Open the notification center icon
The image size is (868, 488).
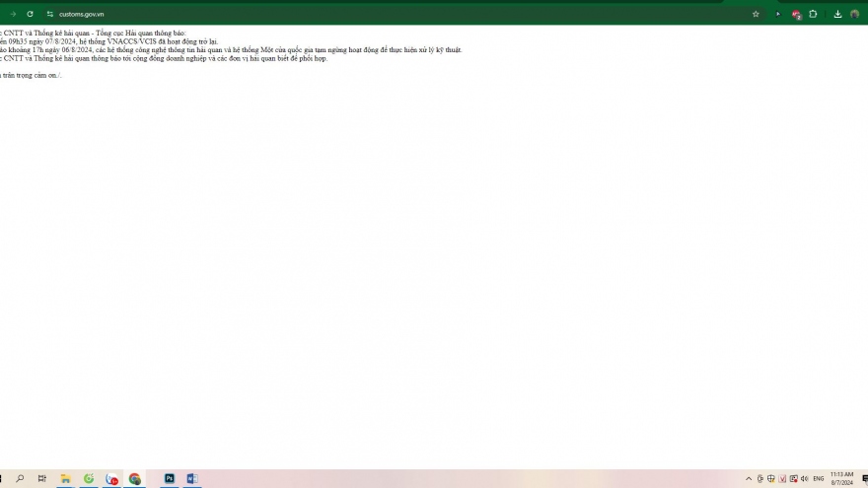pos(864,478)
